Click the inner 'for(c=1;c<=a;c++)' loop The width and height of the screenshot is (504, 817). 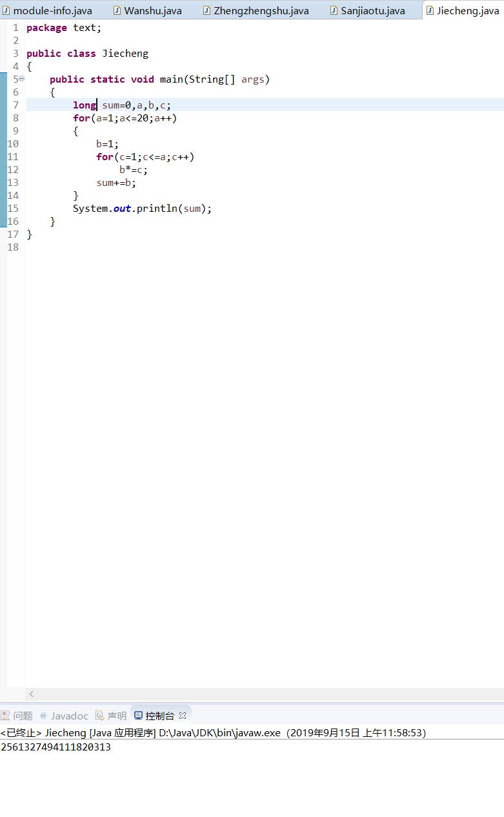[x=145, y=157]
